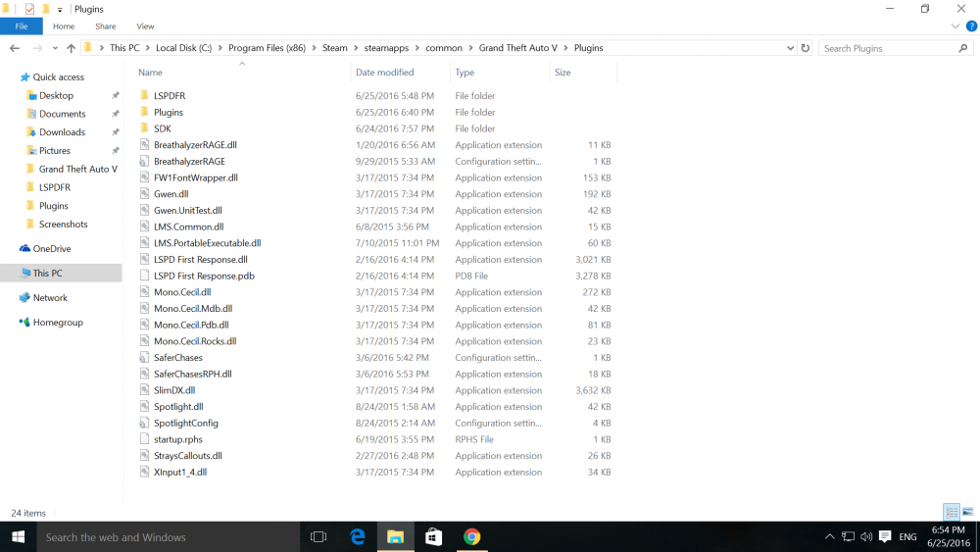Launch Microsoft Edge from taskbar
This screenshot has width=980, height=552.
[x=357, y=537]
